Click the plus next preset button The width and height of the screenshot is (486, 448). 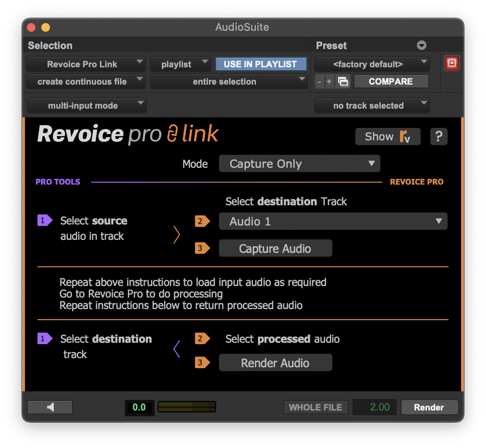[x=329, y=82]
